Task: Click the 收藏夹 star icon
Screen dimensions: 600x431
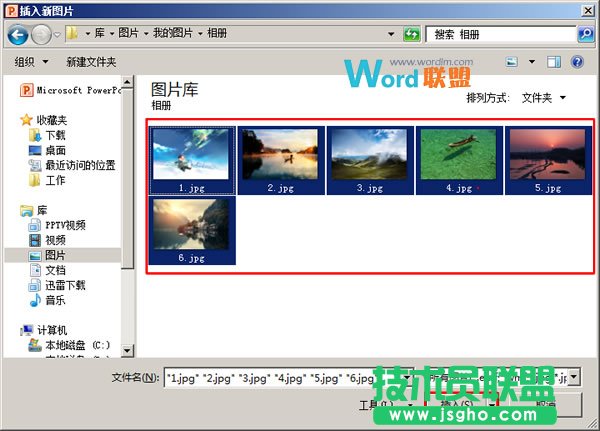Action: pos(26,120)
